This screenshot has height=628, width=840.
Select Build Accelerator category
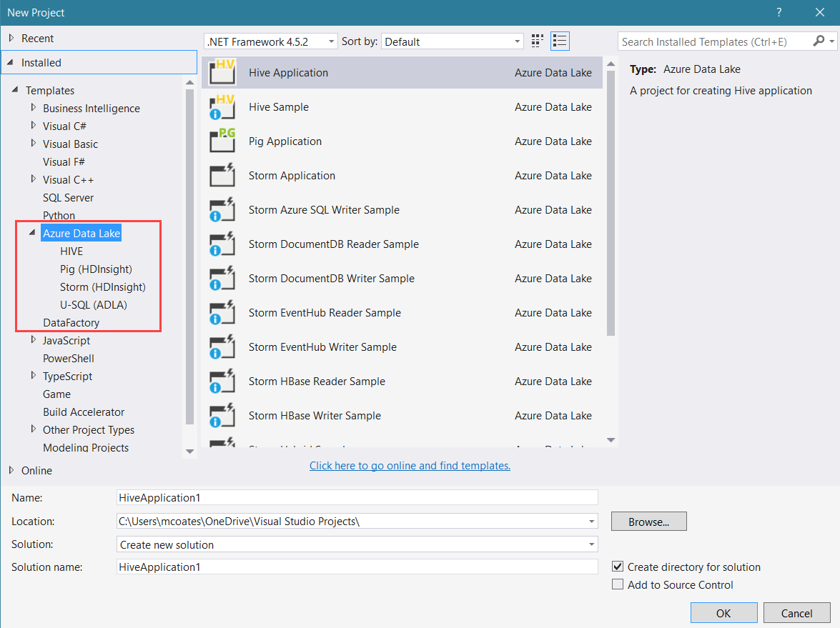click(84, 412)
